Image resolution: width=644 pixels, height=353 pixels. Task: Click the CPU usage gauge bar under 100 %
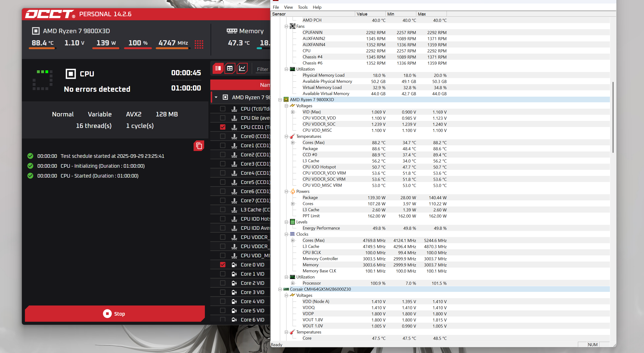(x=138, y=48)
